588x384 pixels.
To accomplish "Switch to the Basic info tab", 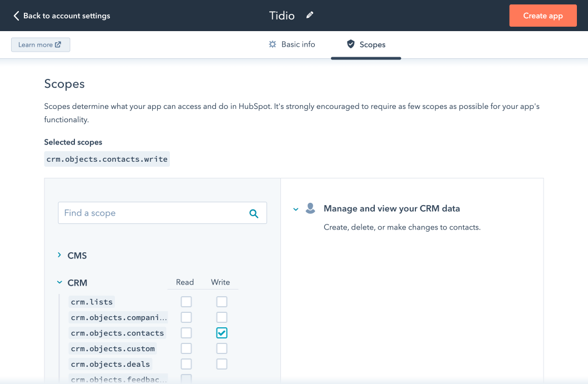I will point(292,44).
